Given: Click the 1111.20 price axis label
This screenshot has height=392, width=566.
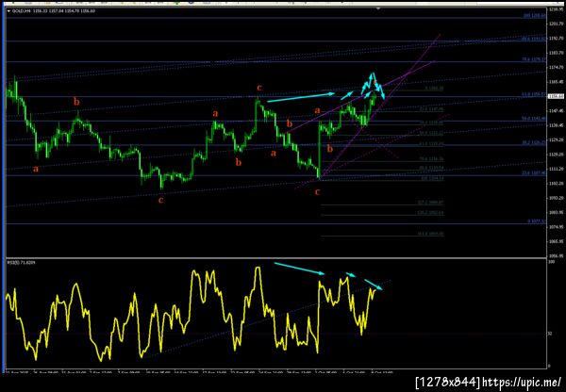Looking at the screenshot, I should click(x=557, y=169).
